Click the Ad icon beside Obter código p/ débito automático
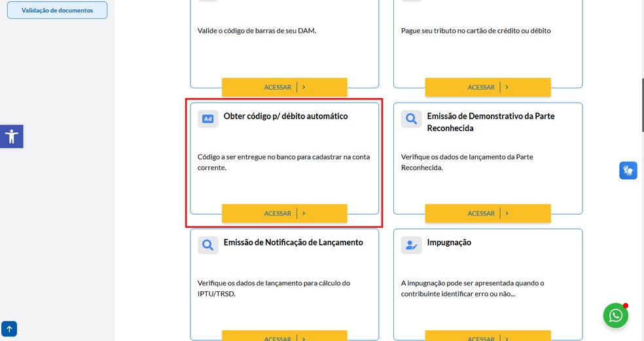Screen dimensions: 644x341 pos(208,118)
